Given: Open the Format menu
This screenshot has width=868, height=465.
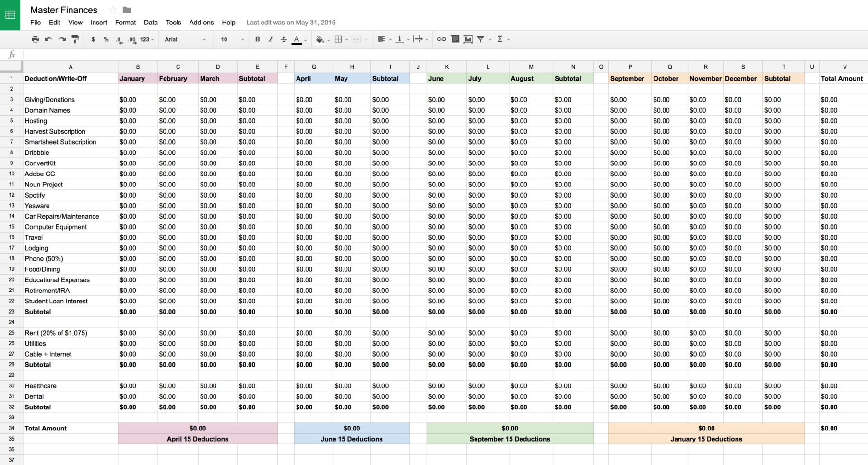Looking at the screenshot, I should tap(125, 22).
